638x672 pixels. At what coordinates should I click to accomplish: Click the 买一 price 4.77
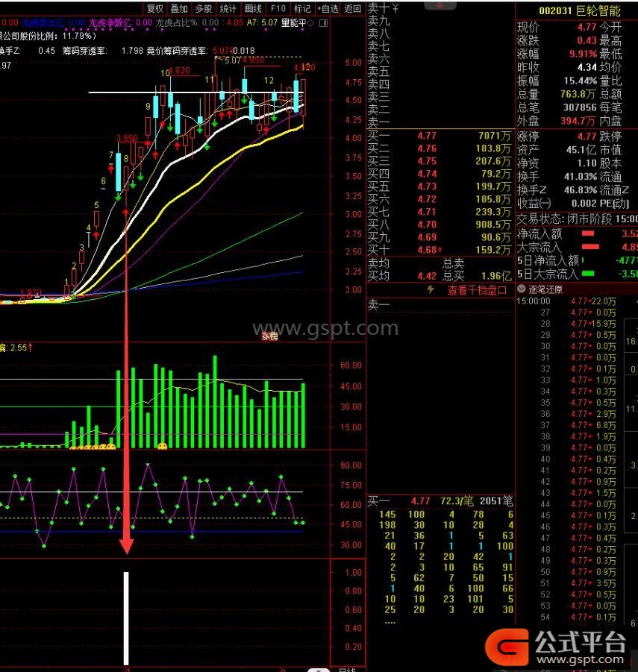coord(427,136)
